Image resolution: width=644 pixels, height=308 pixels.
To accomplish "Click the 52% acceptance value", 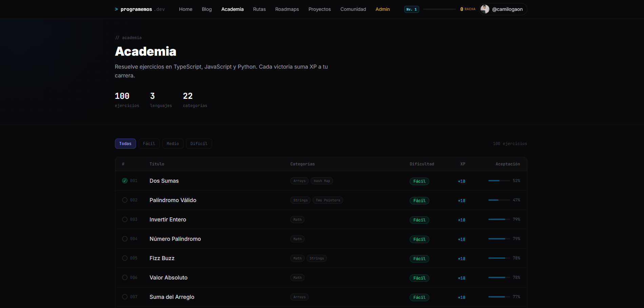I will tap(516, 181).
